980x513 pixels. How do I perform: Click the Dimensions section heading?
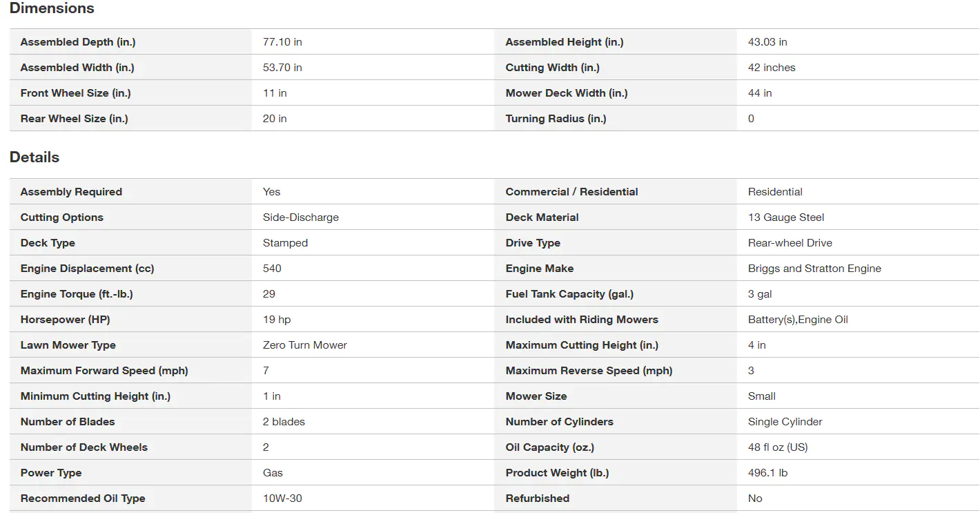tap(52, 8)
